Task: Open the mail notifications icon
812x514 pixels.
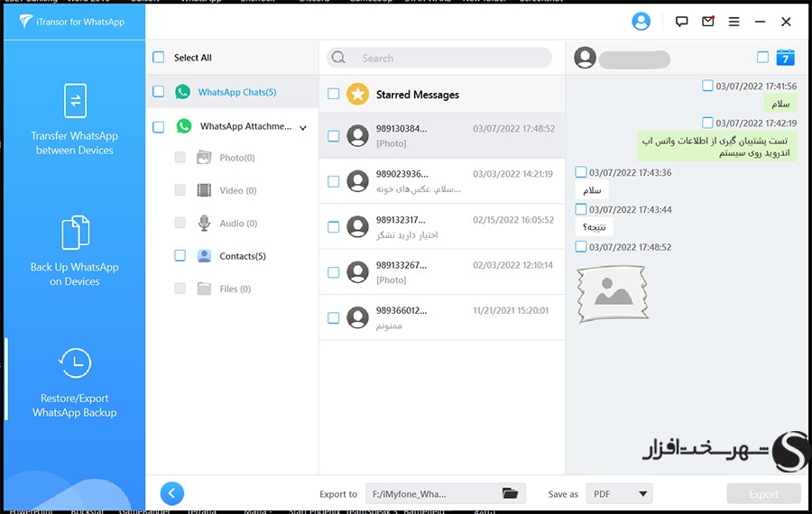Action: 708,22
